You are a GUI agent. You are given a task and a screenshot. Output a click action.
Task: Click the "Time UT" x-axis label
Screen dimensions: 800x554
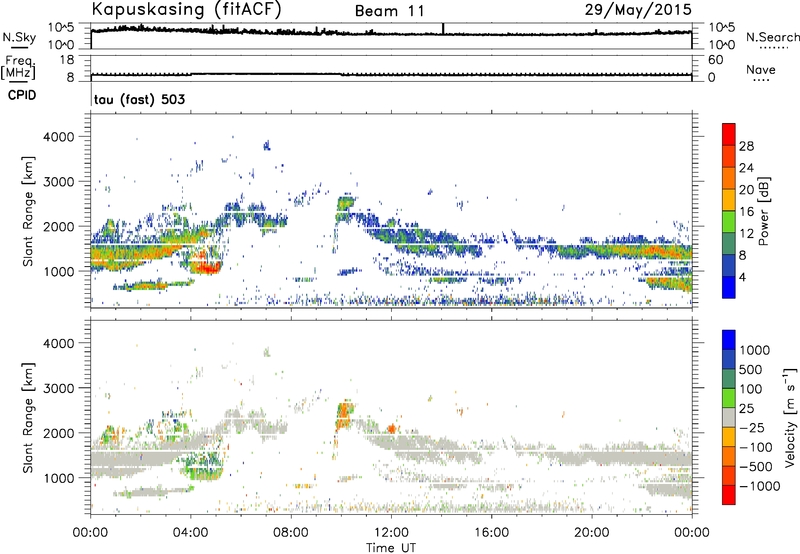[391, 547]
